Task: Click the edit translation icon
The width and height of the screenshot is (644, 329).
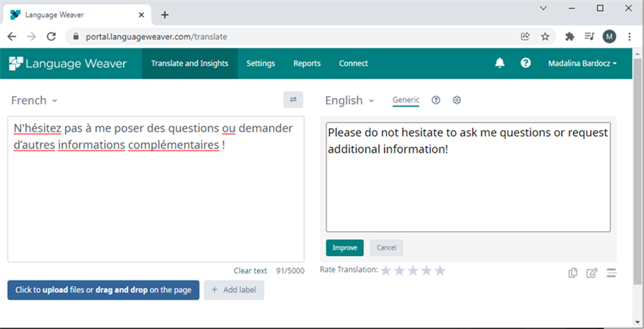Action: coord(592,272)
